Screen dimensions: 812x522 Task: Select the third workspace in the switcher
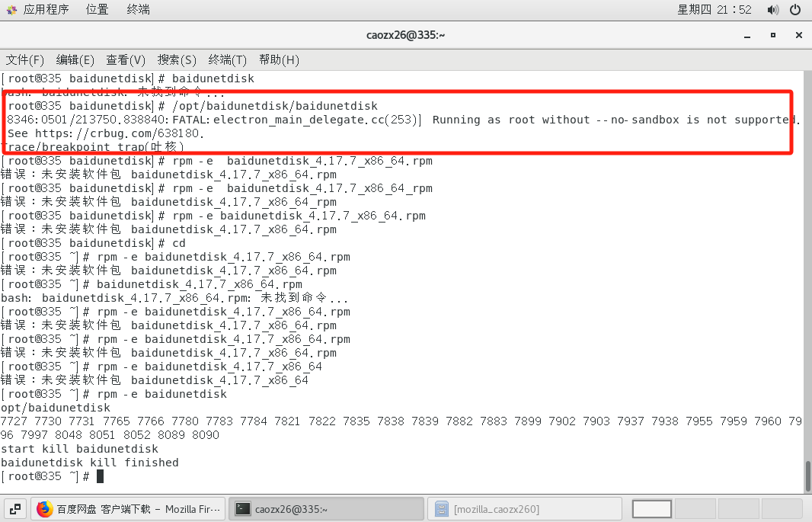tap(739, 509)
